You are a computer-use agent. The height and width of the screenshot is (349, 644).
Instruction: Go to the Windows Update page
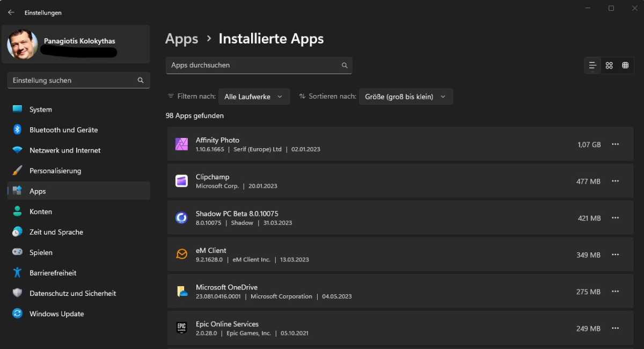(78, 313)
